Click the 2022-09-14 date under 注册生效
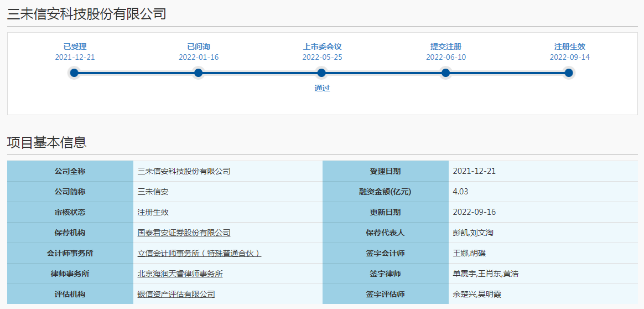Viewport: 644px width, 309px height. (x=569, y=57)
